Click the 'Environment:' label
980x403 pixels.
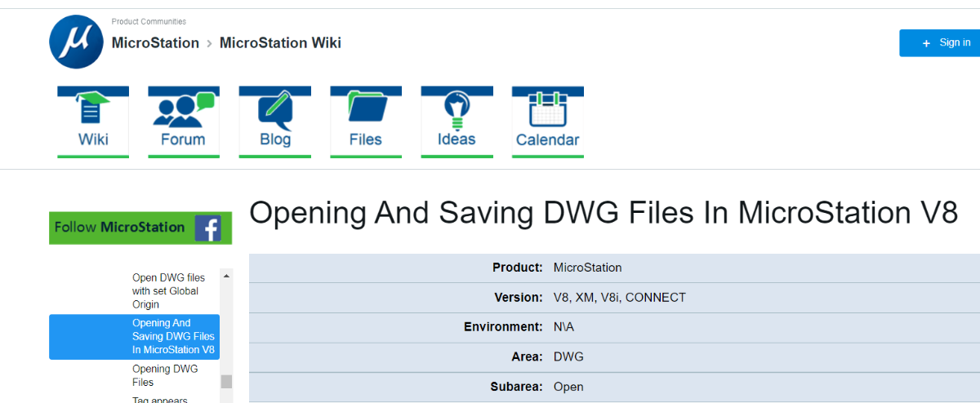click(503, 327)
